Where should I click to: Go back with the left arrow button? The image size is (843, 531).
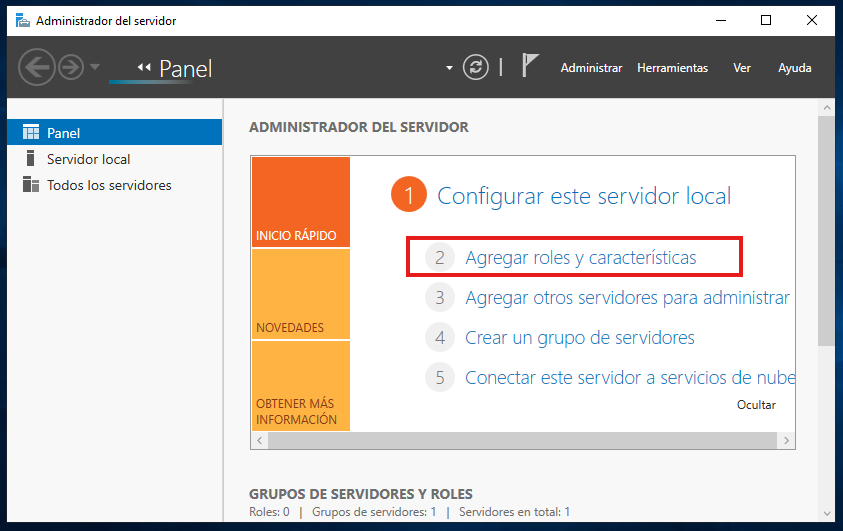coord(37,68)
